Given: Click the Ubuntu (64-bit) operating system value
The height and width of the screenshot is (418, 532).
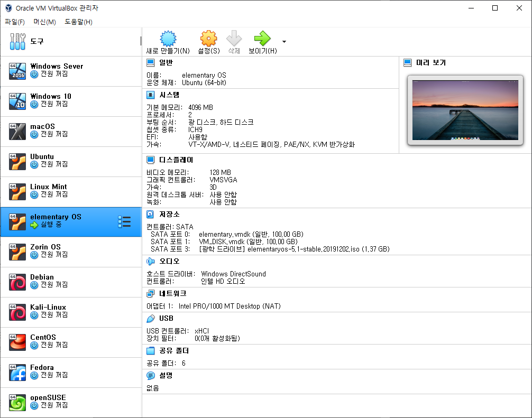Looking at the screenshot, I should (x=204, y=83).
